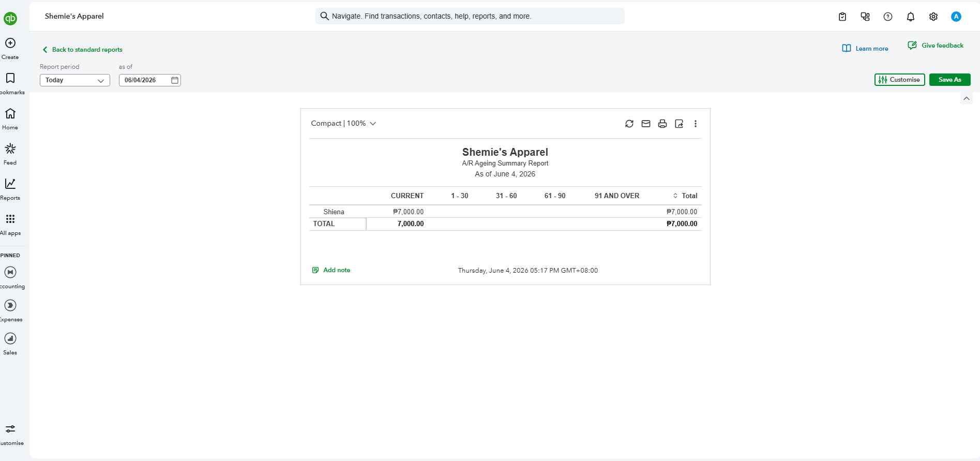This screenshot has height=461, width=980.
Task: Open the settings gear
Action: (x=933, y=17)
